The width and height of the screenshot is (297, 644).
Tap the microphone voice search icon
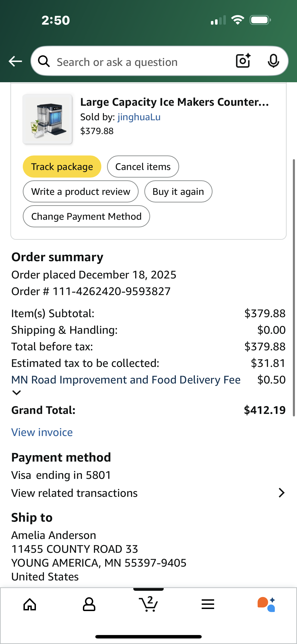(x=273, y=61)
